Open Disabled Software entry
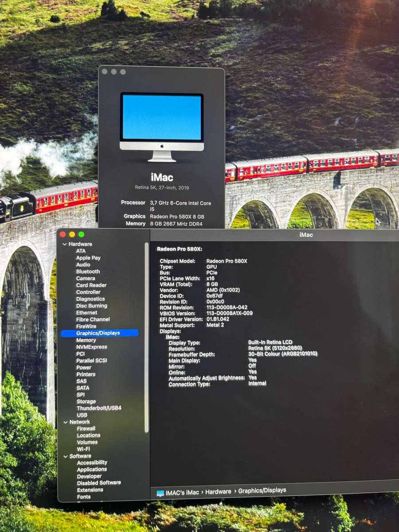Screen dimensions: 399x532 pos(99,483)
